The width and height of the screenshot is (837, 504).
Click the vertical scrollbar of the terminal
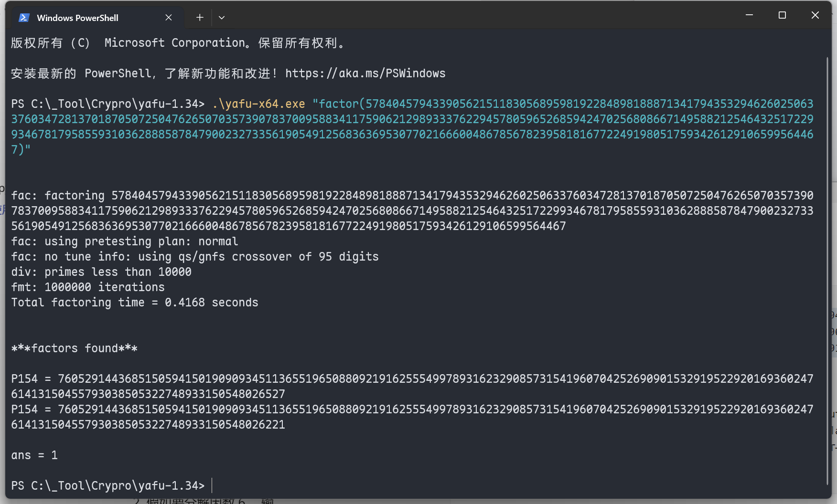point(827,267)
